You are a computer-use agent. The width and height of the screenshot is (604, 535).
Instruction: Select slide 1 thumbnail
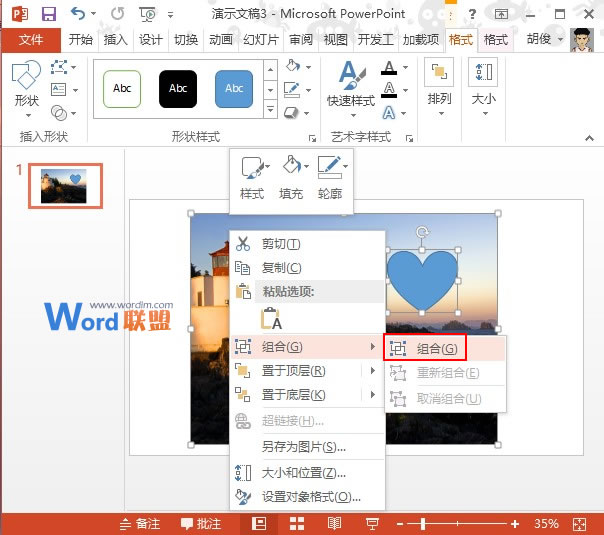[x=65, y=186]
